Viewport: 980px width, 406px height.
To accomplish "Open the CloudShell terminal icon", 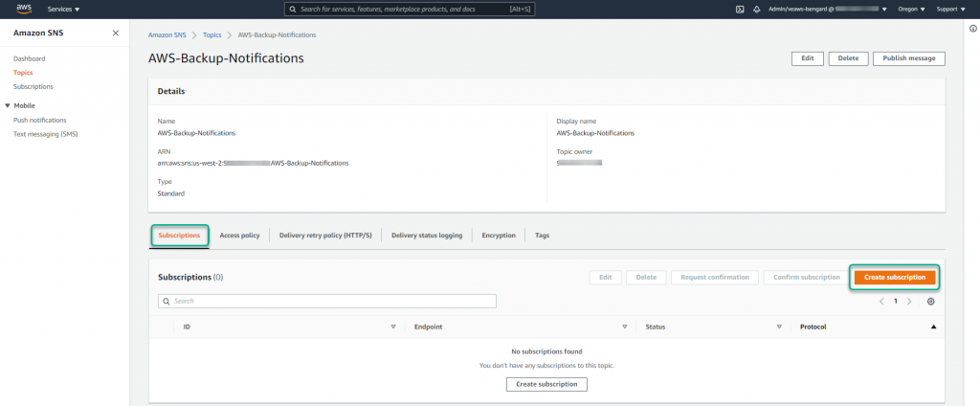I will click(x=740, y=10).
